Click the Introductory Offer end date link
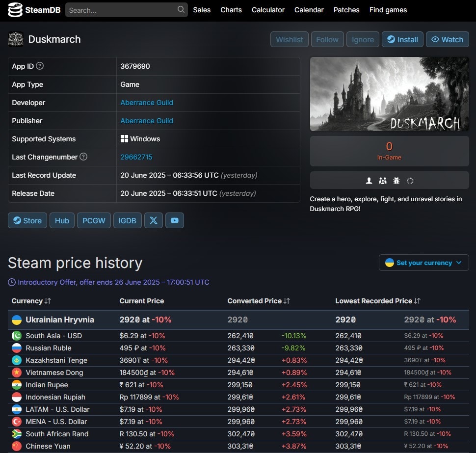This screenshot has width=476, height=453. point(113,282)
